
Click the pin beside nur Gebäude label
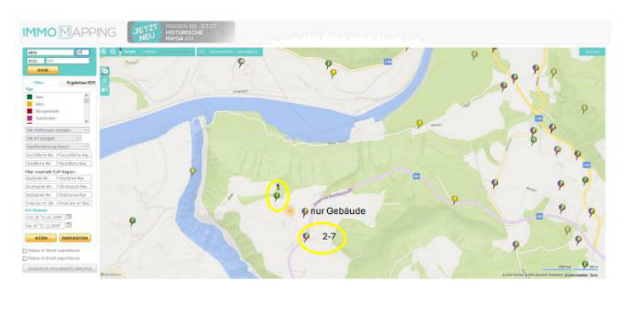click(x=304, y=212)
